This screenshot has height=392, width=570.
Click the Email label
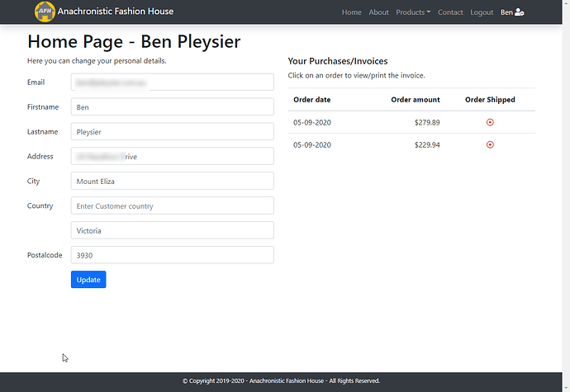tap(36, 82)
